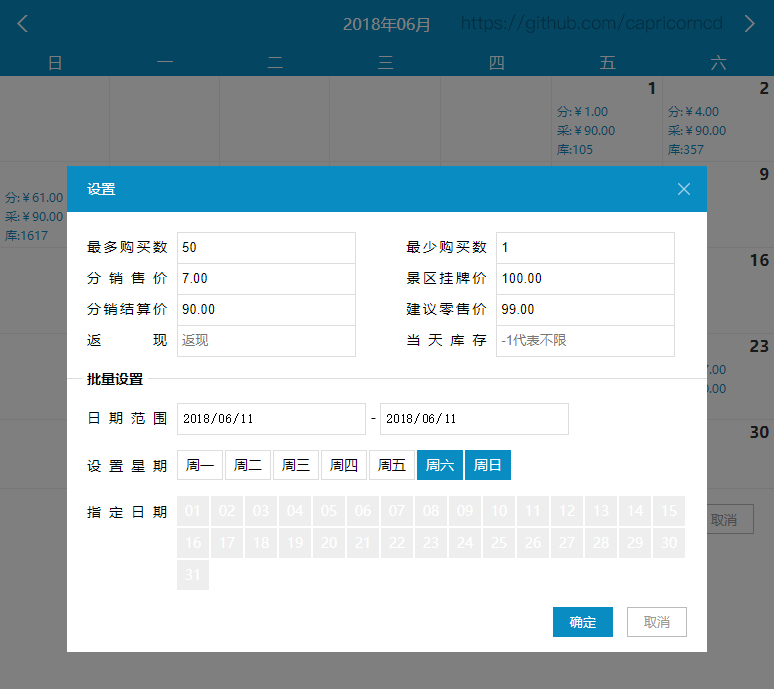Click calendar day number 9
The width and height of the screenshot is (774, 689).
point(764,174)
